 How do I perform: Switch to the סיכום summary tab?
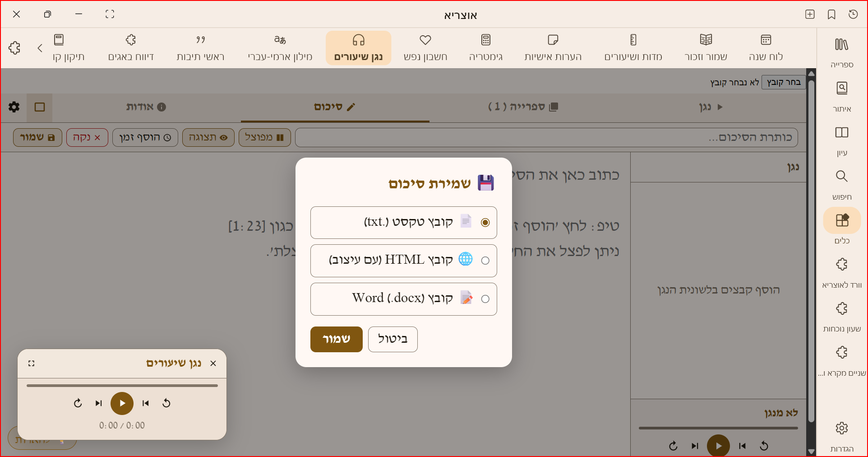coord(335,107)
